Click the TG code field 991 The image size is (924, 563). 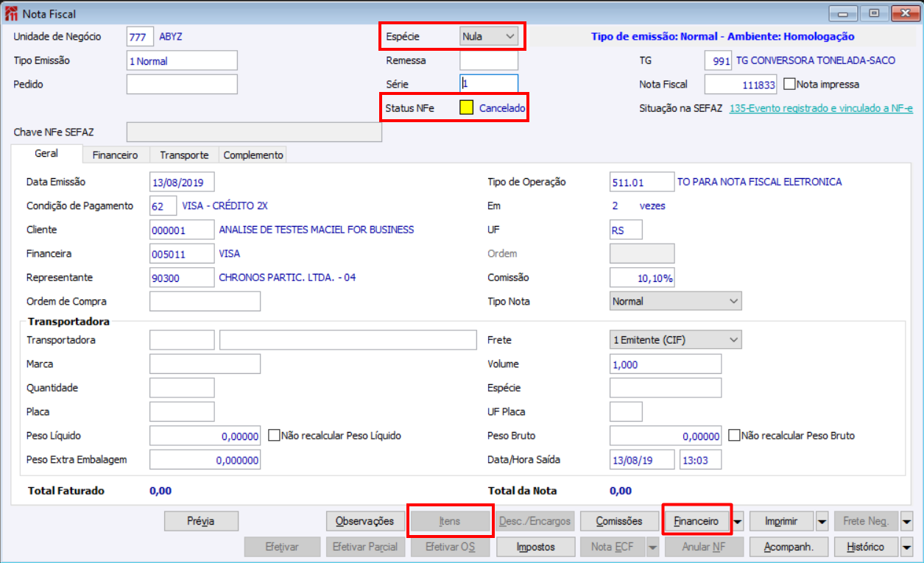coord(718,60)
